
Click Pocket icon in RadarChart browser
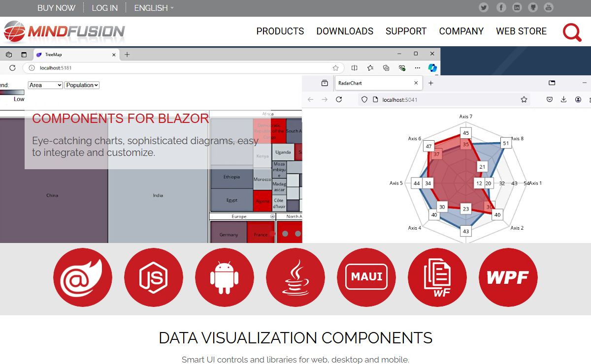point(549,99)
